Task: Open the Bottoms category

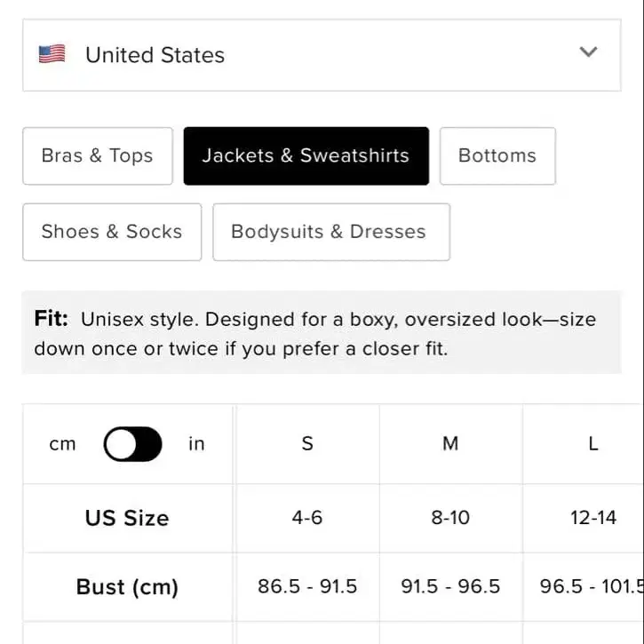Action: coord(497,155)
